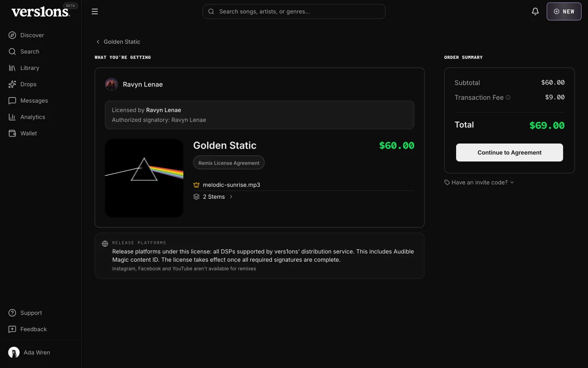Click the Transaction Fee info icon
The width and height of the screenshot is (588, 368).
tap(508, 98)
